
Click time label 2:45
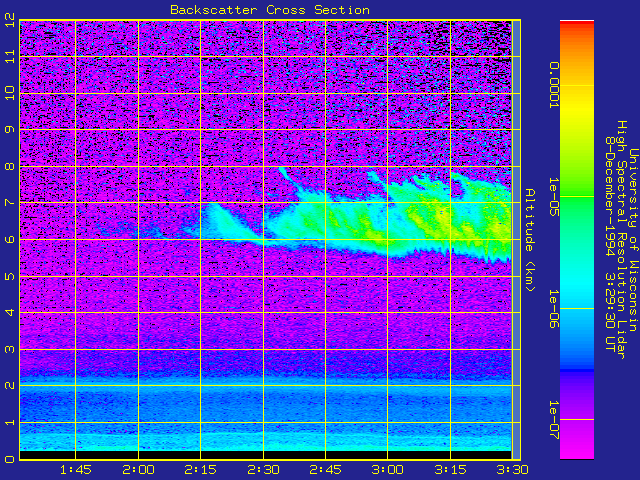325,470
